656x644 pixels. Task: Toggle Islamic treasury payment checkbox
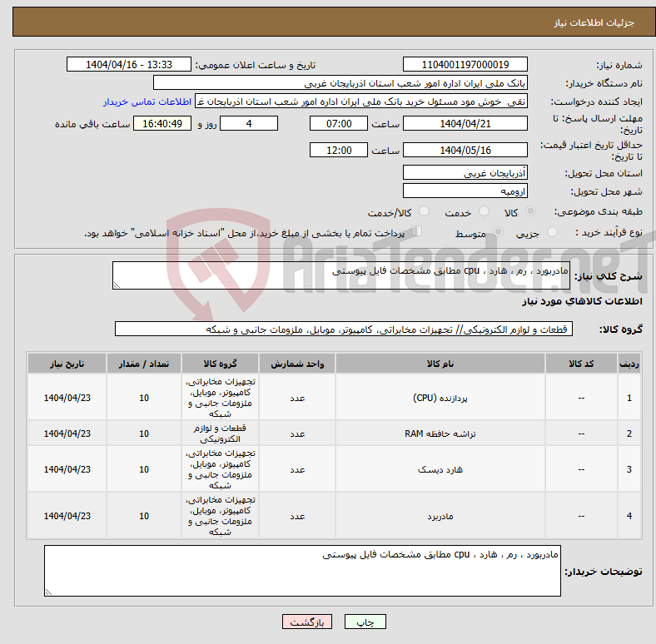417,231
